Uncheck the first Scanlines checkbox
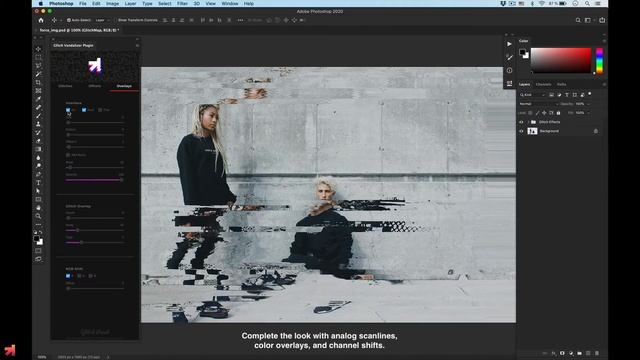640x360 pixels. [x=68, y=110]
